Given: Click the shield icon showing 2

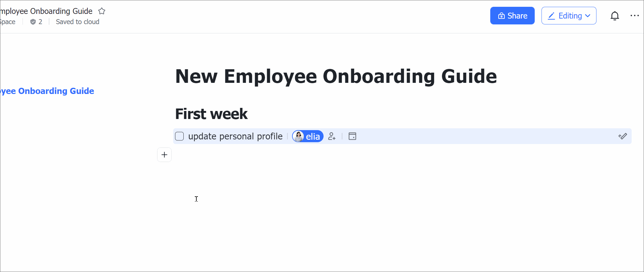Looking at the screenshot, I should [x=33, y=22].
